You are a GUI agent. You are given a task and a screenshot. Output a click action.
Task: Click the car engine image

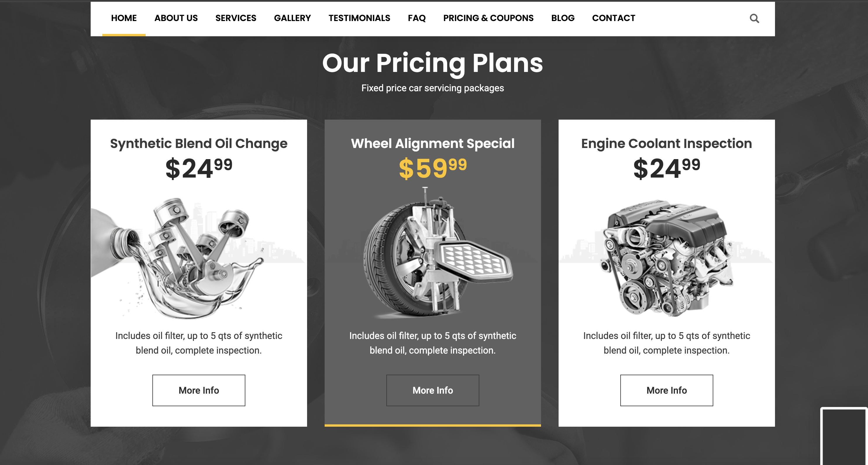pyautogui.click(x=666, y=258)
